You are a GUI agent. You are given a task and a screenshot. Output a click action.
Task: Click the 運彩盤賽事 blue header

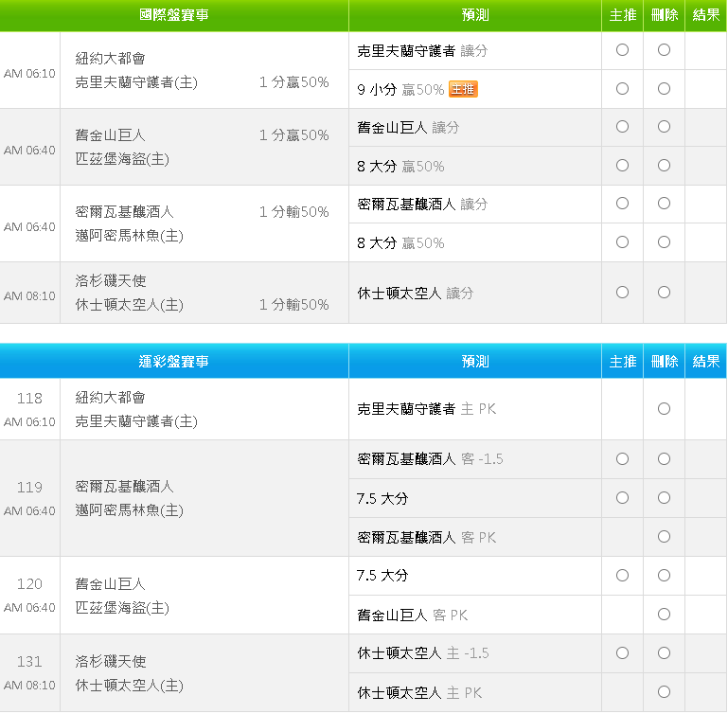pyautogui.click(x=174, y=361)
